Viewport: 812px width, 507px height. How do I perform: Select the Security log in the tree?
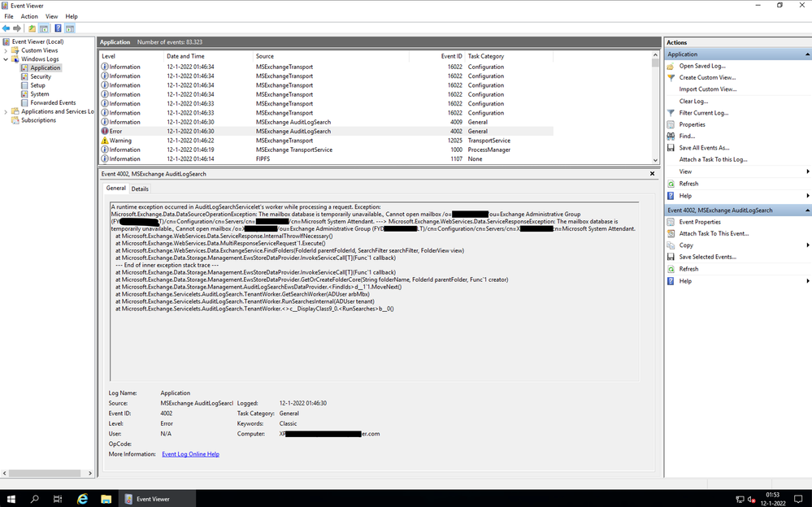coord(41,76)
